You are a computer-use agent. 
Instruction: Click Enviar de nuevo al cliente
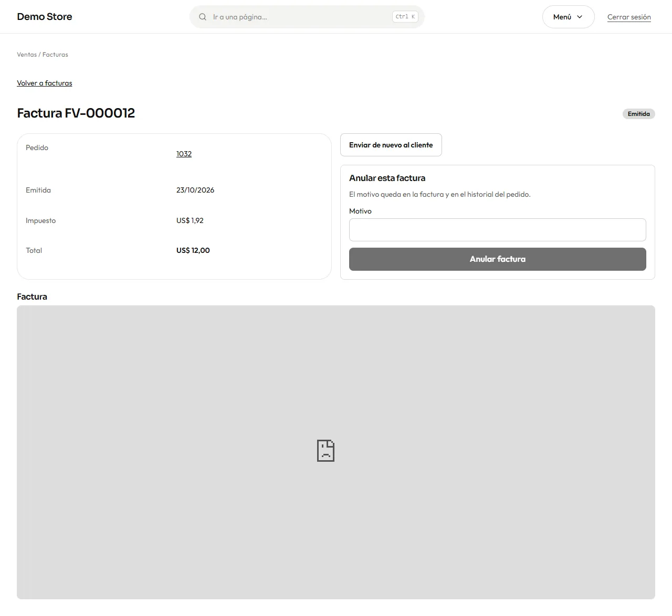[x=391, y=145]
